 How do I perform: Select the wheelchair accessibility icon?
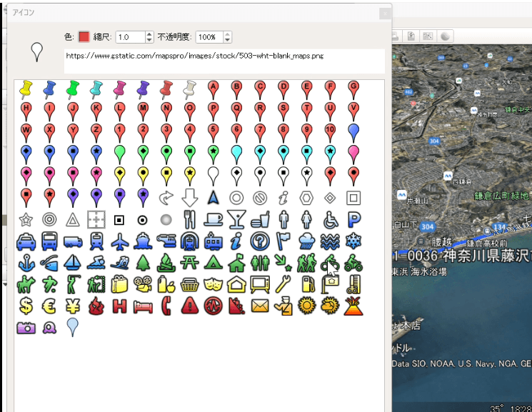coord(329,219)
